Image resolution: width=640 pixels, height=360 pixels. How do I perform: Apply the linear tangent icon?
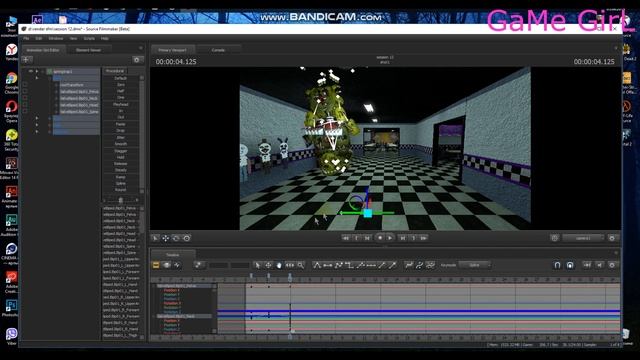338,265
